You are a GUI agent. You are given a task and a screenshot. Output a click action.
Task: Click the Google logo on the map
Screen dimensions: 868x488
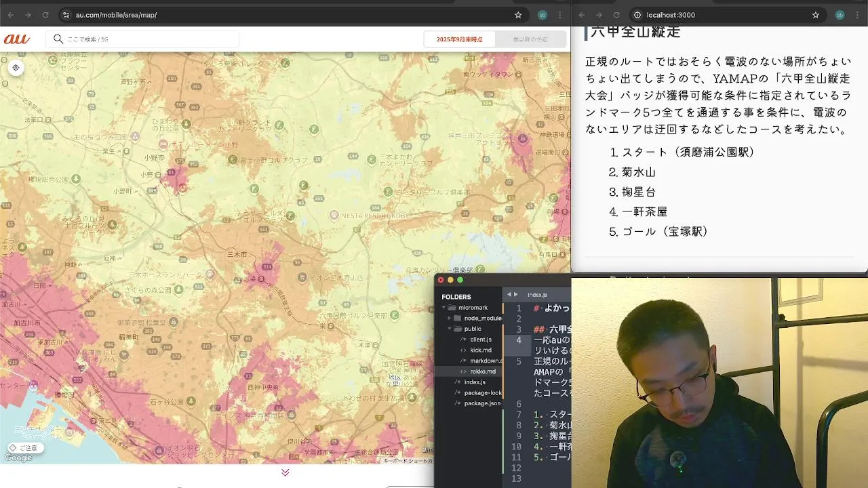tap(18, 458)
